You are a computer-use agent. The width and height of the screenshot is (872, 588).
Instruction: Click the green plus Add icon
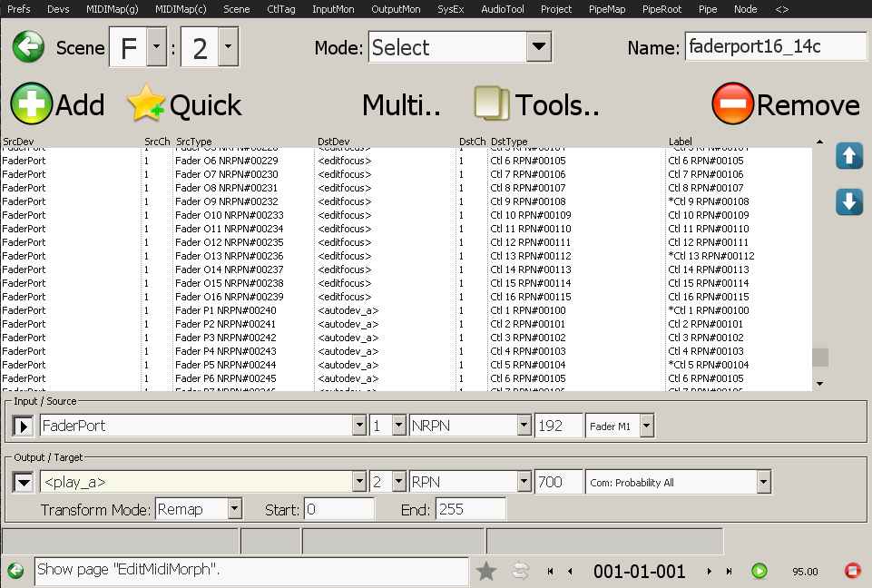pyautogui.click(x=31, y=104)
